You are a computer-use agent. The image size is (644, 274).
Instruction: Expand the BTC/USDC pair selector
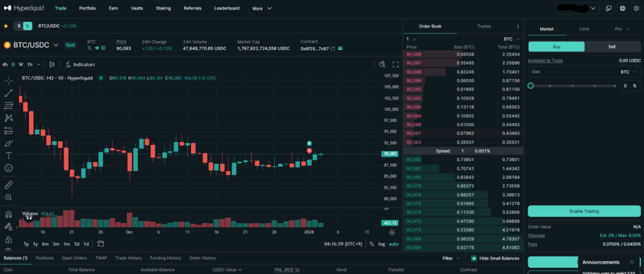coord(55,45)
